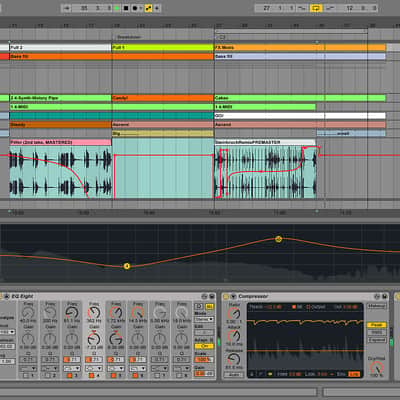
Task: Adjust the 14.5 kHz Freq knob
Action: pyautogui.click(x=138, y=313)
